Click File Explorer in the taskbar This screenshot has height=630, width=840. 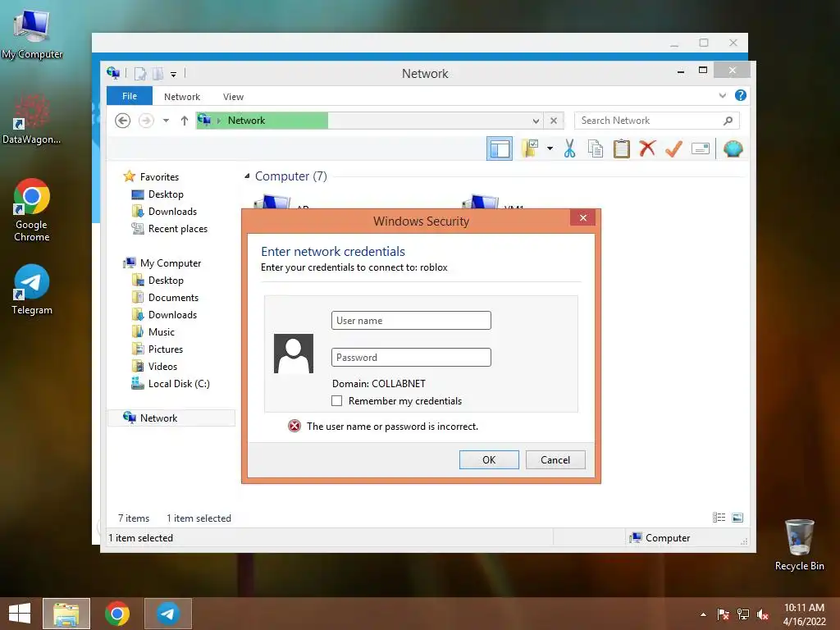tap(66, 614)
